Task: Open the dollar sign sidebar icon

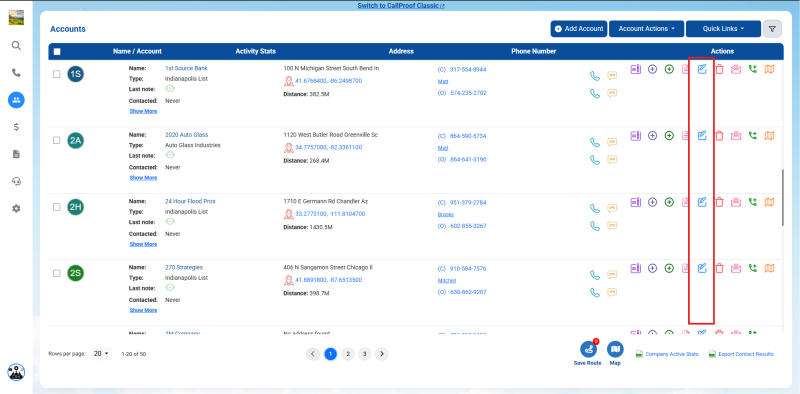Action: pos(16,127)
